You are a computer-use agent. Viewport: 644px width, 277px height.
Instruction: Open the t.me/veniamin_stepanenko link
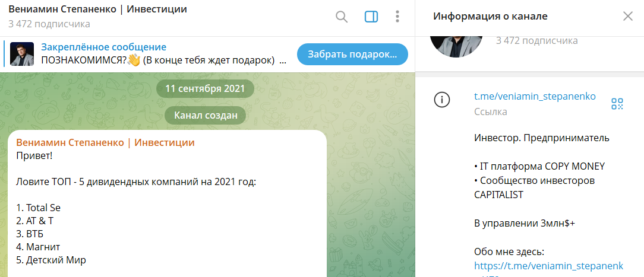click(x=535, y=97)
